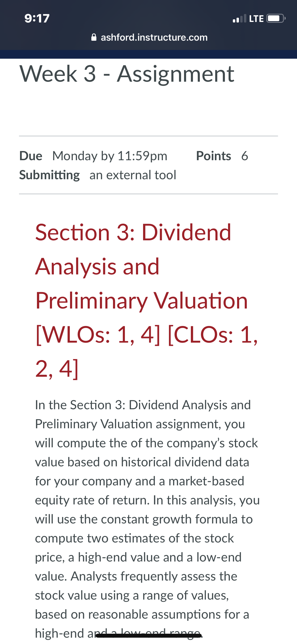Viewport: 297px width, 644px height.
Task: Tap the paragraph line mentioning constant growth formula
Action: pyautogui.click(x=144, y=519)
